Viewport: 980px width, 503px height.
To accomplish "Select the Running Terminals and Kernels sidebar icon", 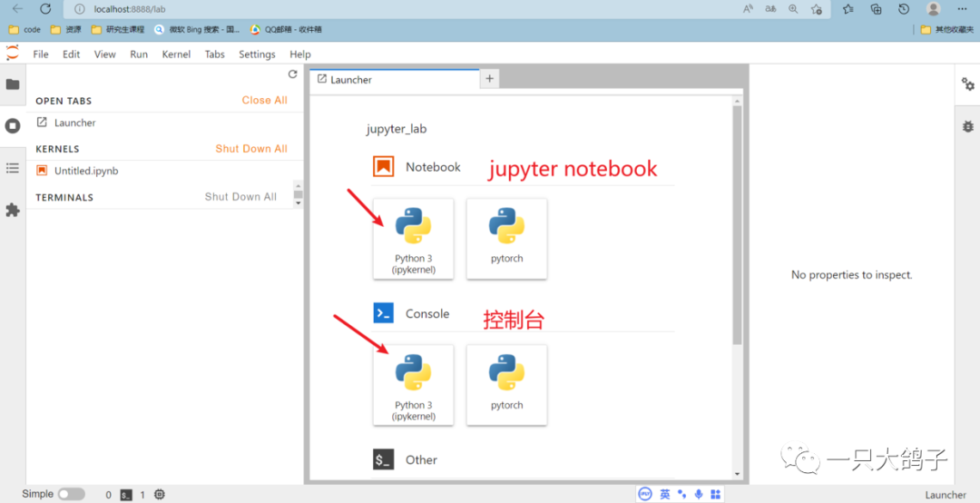I will [x=13, y=125].
